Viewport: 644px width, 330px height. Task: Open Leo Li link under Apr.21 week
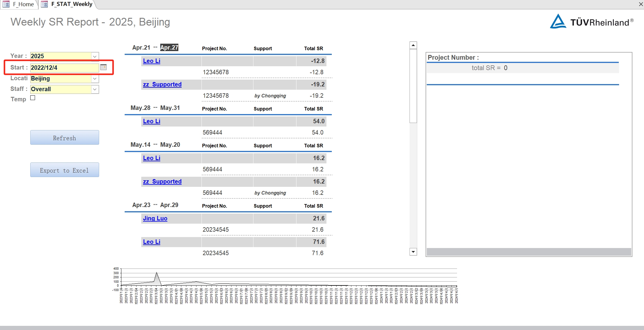152,61
